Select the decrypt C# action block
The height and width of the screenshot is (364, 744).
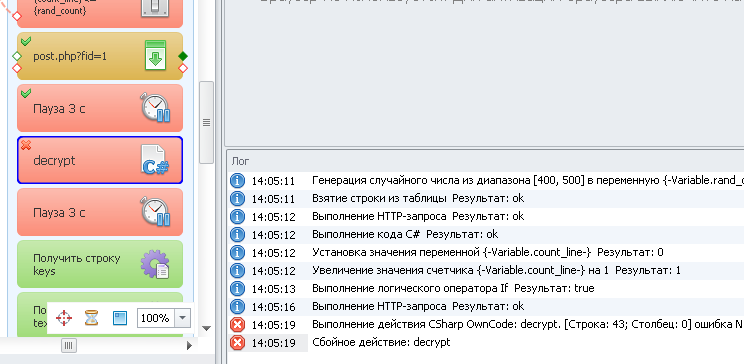click(100, 160)
